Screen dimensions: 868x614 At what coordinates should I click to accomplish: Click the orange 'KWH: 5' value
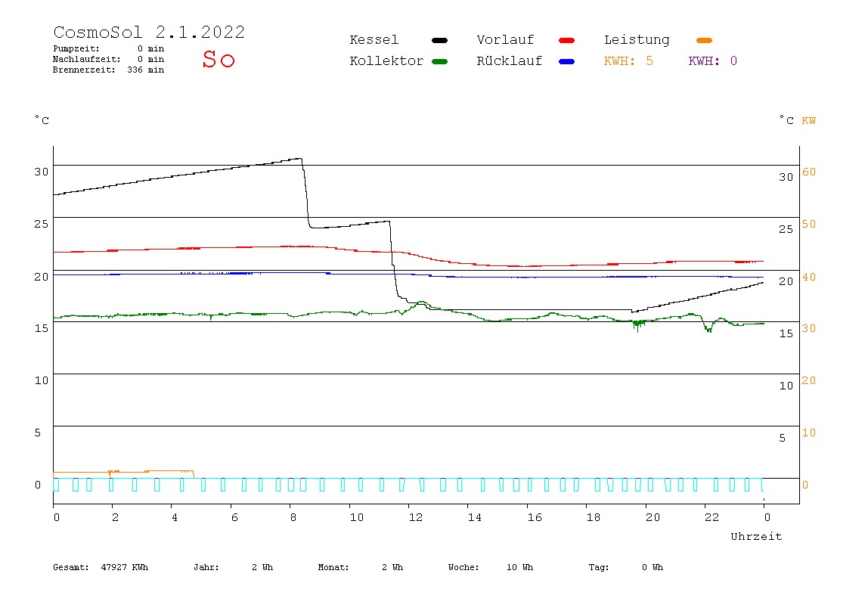tap(628, 61)
